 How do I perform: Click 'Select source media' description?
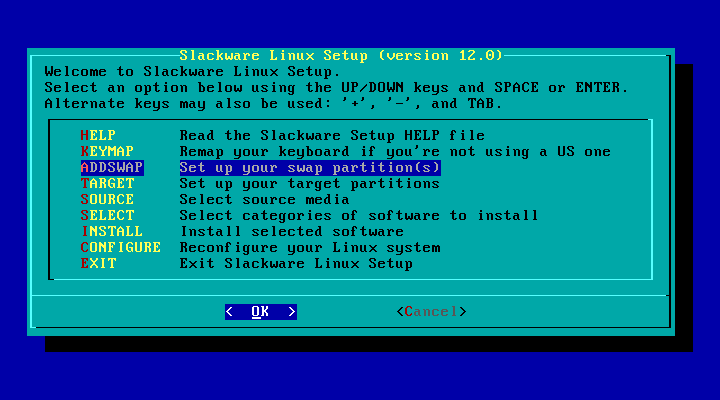[x=264, y=200]
